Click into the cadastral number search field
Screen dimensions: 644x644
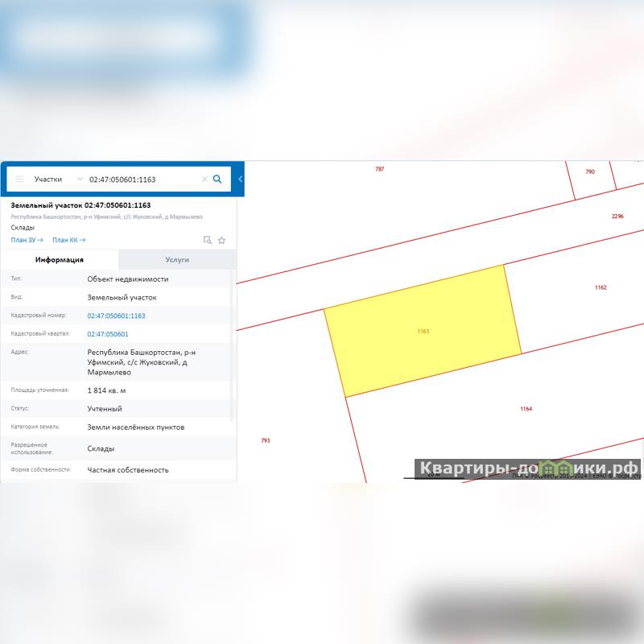pos(141,179)
